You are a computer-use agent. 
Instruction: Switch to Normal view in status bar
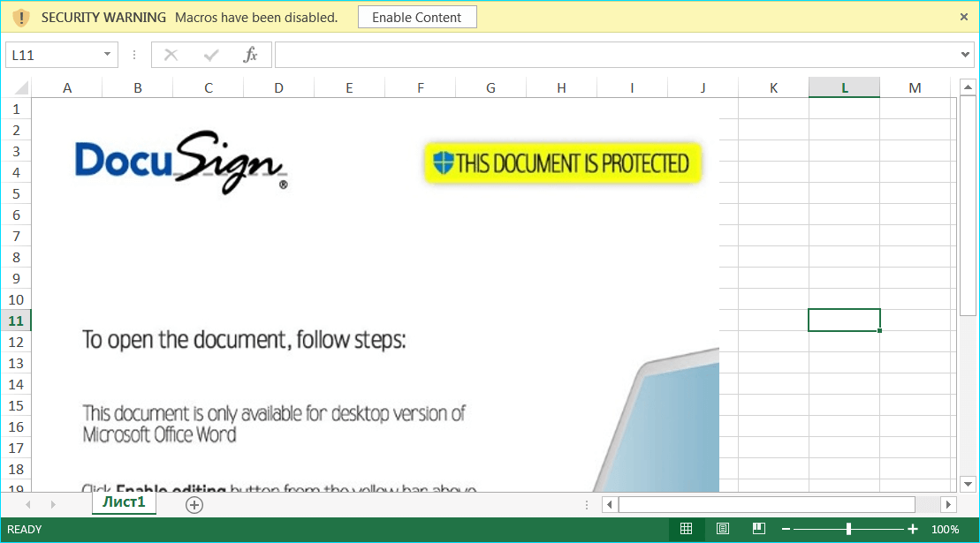(x=686, y=529)
